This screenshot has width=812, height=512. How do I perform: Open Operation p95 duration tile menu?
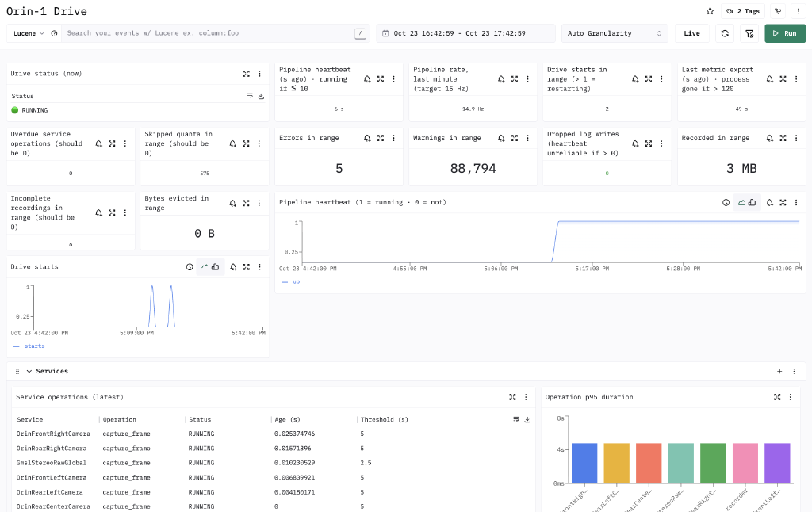click(791, 397)
